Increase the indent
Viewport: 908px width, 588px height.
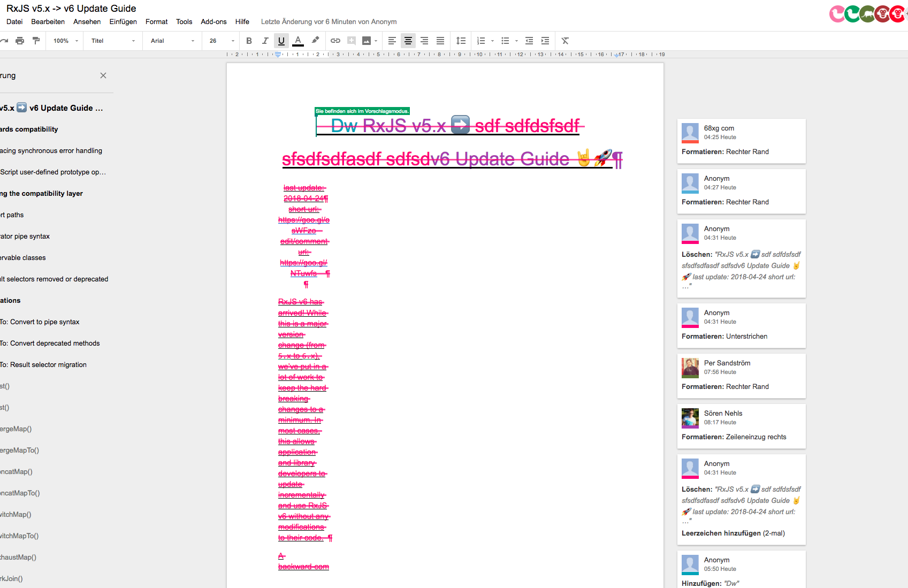point(545,41)
